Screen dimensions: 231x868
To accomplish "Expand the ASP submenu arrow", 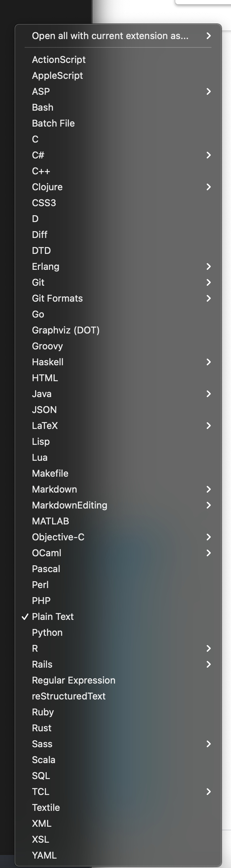I will [209, 92].
